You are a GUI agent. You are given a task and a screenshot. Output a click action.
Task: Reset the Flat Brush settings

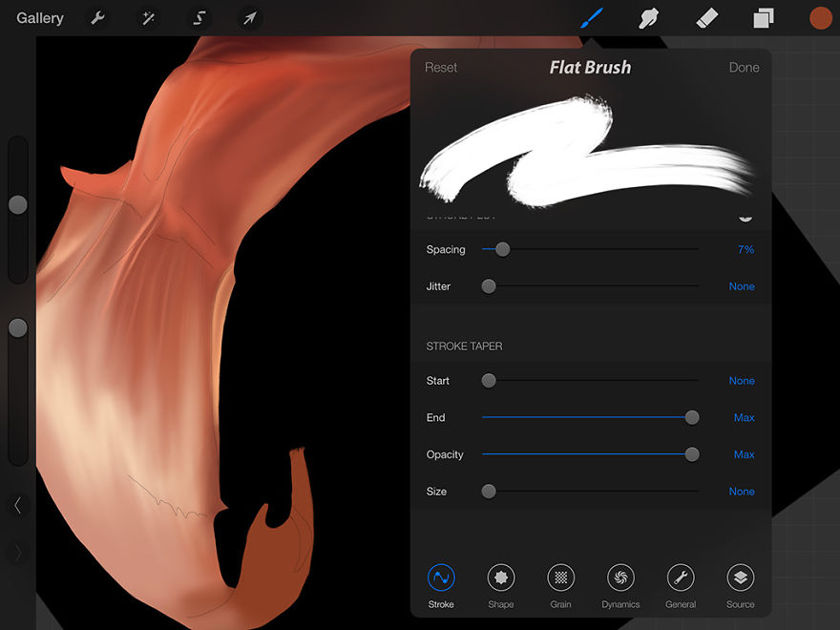(441, 67)
